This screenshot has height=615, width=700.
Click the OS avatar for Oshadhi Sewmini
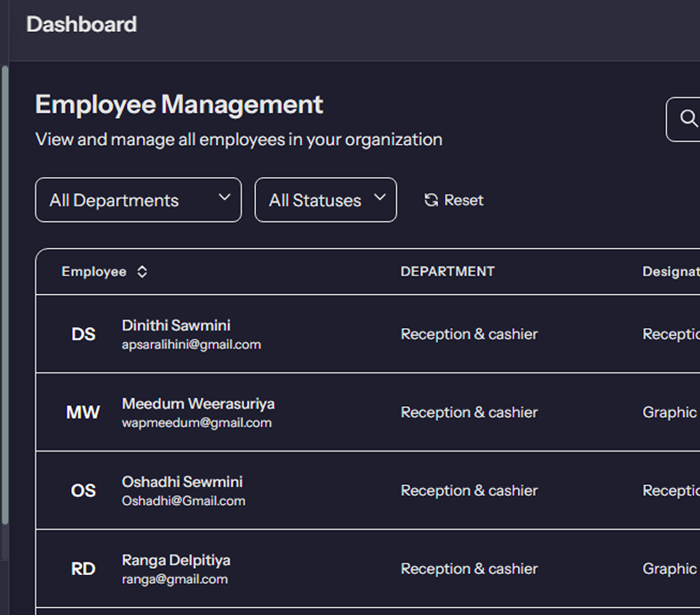tap(84, 491)
